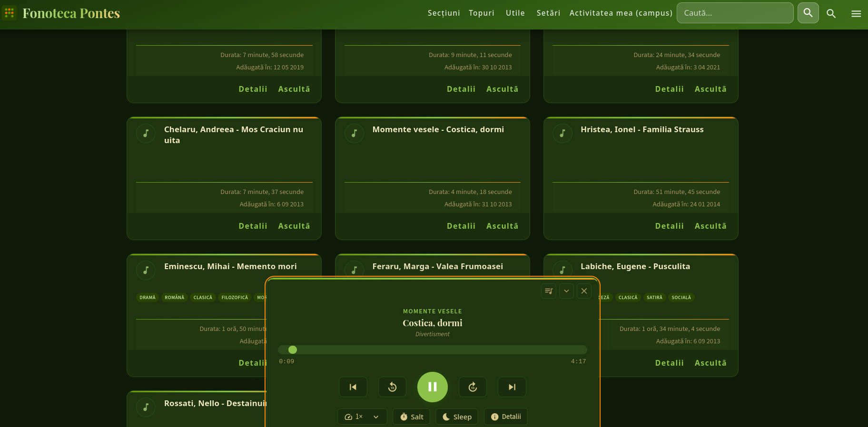
Task: Click the playback progress slider
Action: click(x=432, y=349)
